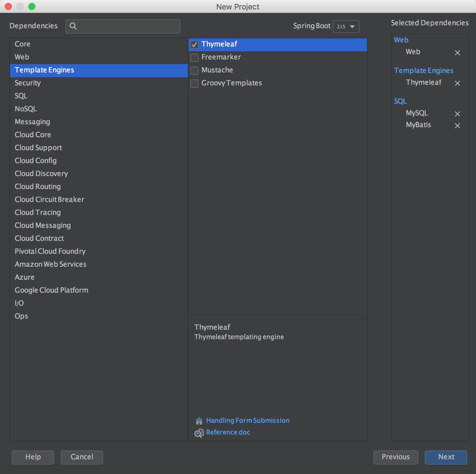
Task: Open the Cloud Discovery category
Action: coord(41,174)
